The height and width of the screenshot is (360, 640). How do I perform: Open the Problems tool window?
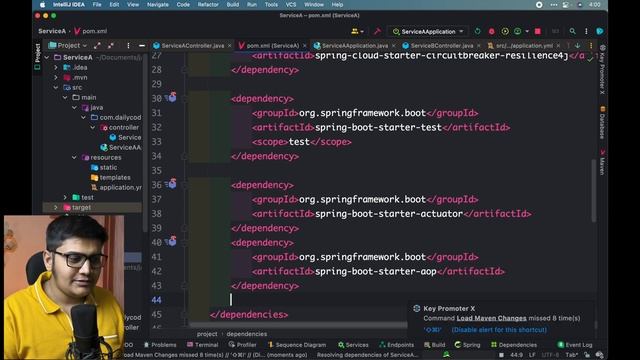coord(160,345)
